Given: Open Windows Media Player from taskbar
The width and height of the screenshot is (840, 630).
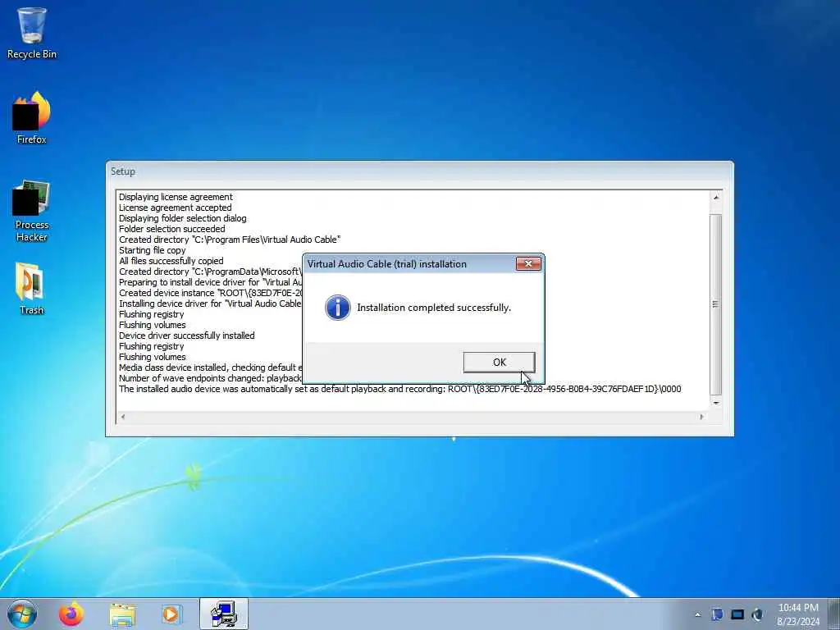Looking at the screenshot, I should 171,614.
